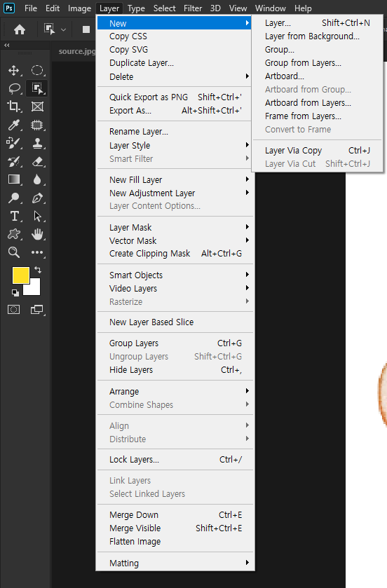This screenshot has height=588, width=387.
Task: Select the Crop tool
Action: (x=14, y=107)
